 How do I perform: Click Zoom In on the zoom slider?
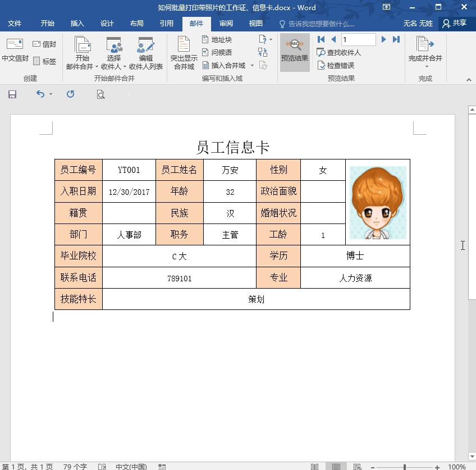click(437, 467)
